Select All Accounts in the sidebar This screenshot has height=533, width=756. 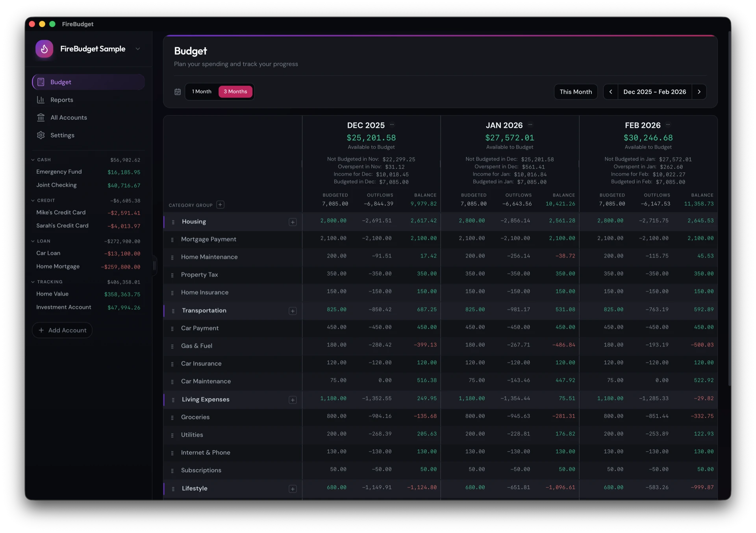pos(69,117)
